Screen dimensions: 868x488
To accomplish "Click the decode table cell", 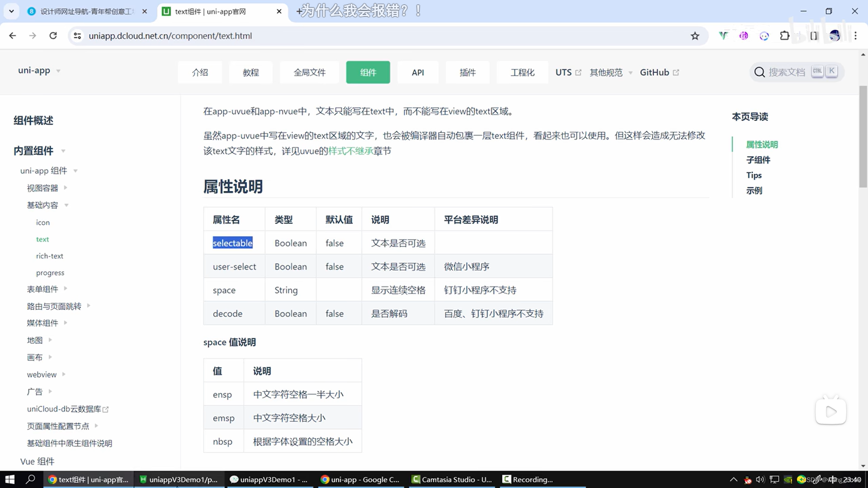I will [234, 314].
